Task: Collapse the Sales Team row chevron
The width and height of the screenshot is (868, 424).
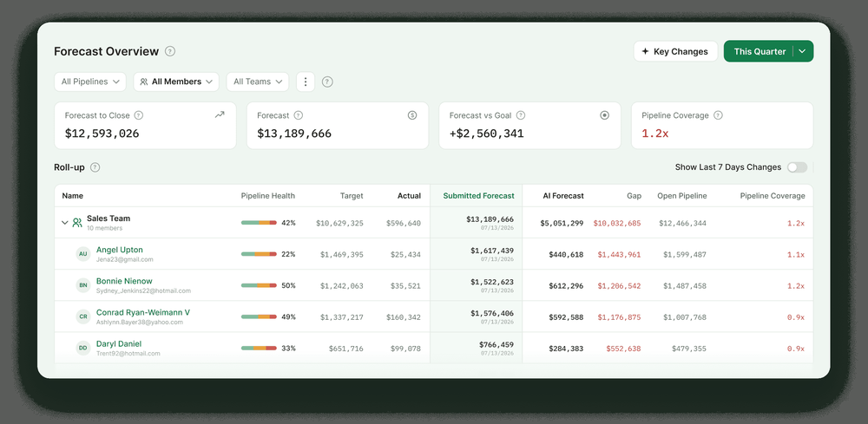Action: point(65,223)
